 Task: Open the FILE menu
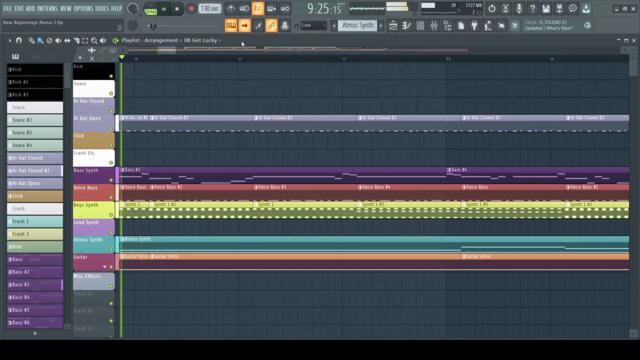pyautogui.click(x=7, y=8)
